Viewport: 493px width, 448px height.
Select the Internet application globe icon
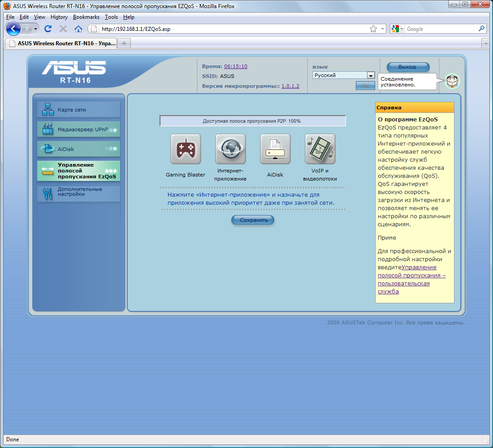230,149
